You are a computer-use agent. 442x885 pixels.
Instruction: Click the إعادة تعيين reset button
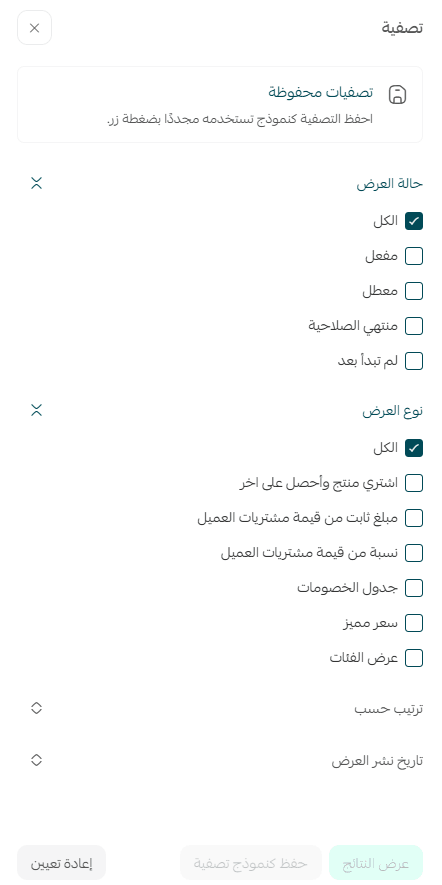pyautogui.click(x=62, y=863)
